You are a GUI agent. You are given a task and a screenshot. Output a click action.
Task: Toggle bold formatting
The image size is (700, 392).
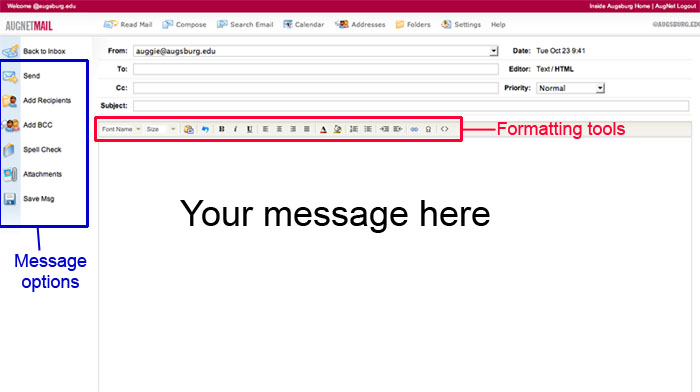[x=221, y=129]
